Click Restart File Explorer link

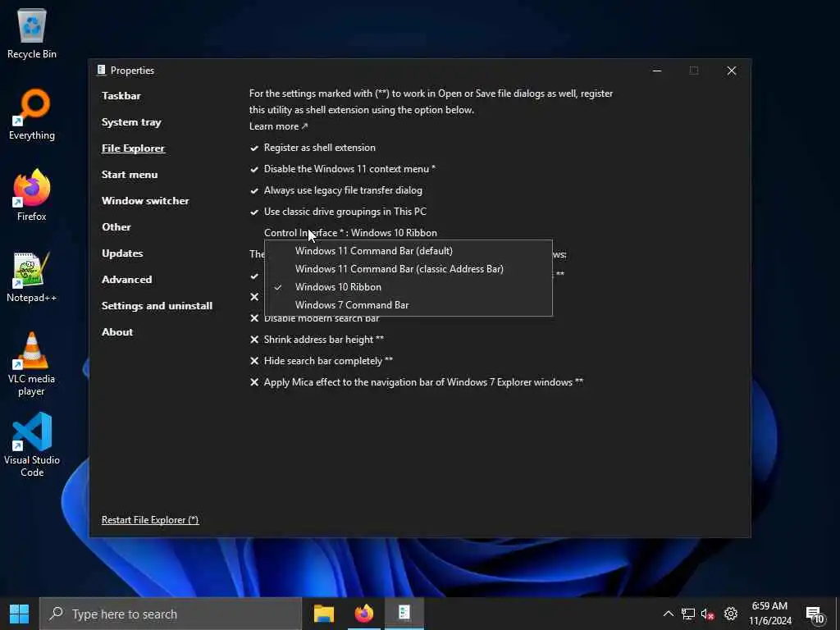pyautogui.click(x=150, y=520)
